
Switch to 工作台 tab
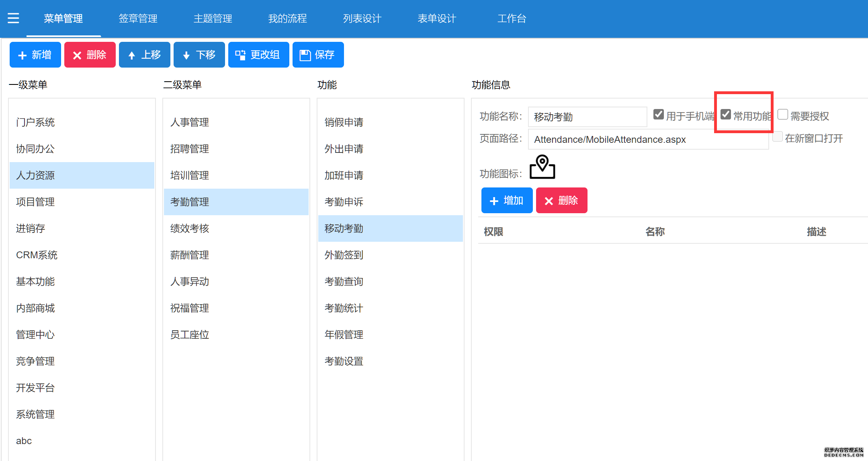click(512, 19)
